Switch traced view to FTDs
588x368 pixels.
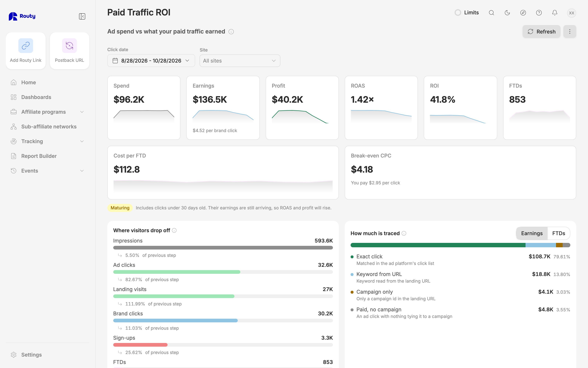pyautogui.click(x=559, y=233)
